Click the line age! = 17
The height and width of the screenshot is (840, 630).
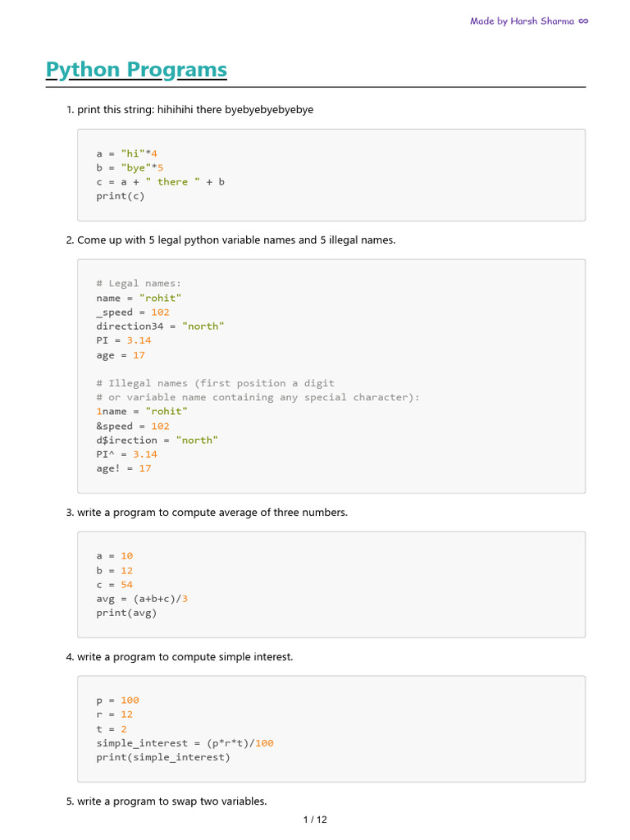point(124,468)
